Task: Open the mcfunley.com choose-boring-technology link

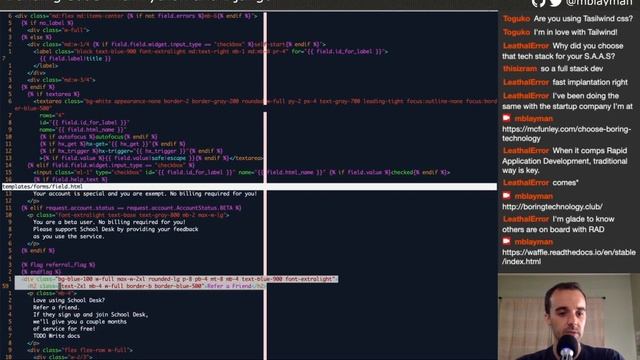Action: tap(566, 134)
